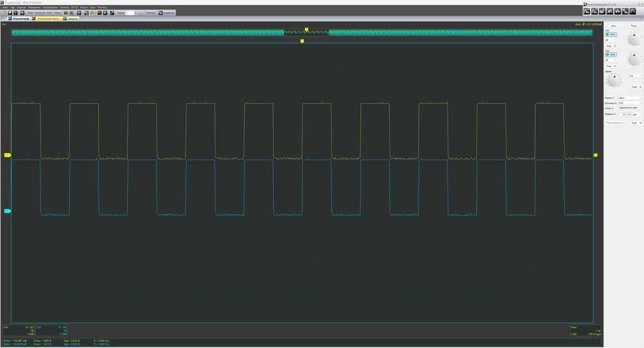This screenshot has height=348, width=644.
Task: Open the Измерения menu
Action: pos(35,7)
